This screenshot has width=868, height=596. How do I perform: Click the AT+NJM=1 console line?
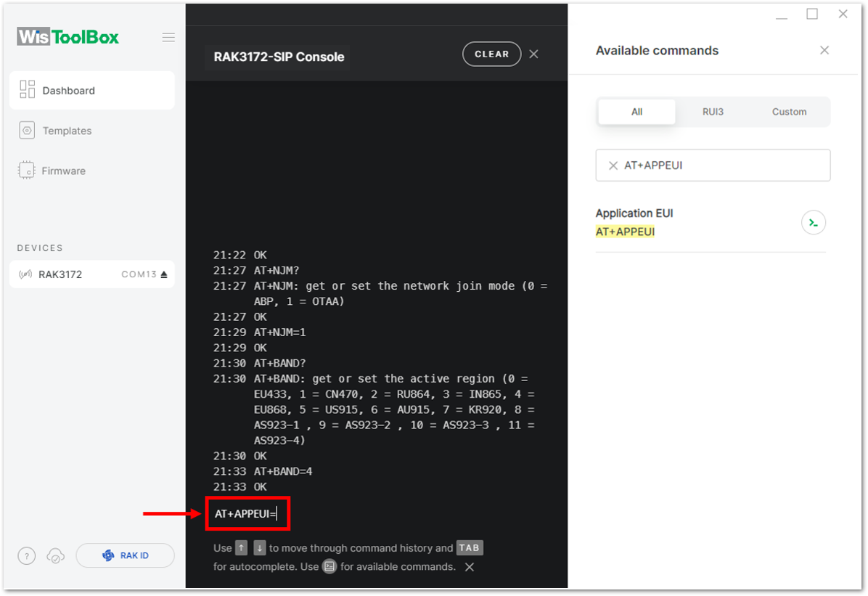pyautogui.click(x=280, y=332)
